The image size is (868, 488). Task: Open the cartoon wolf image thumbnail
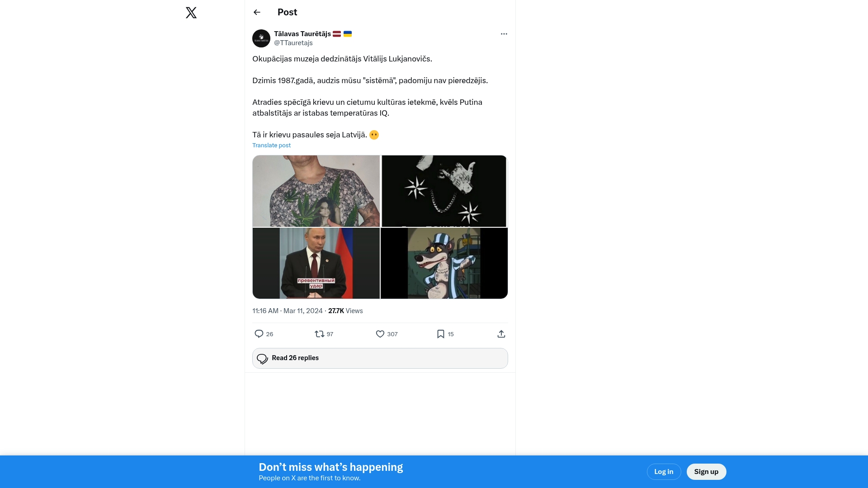click(444, 263)
